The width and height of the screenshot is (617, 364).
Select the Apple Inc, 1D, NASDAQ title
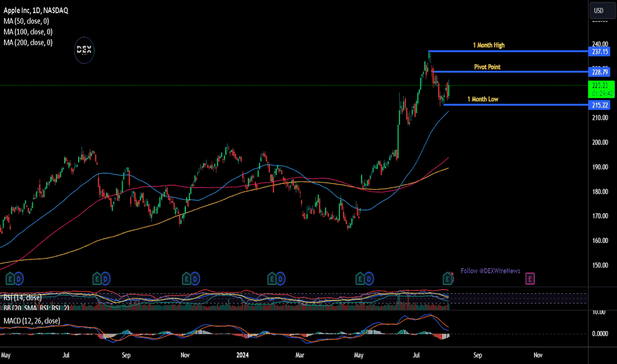pyautogui.click(x=36, y=11)
